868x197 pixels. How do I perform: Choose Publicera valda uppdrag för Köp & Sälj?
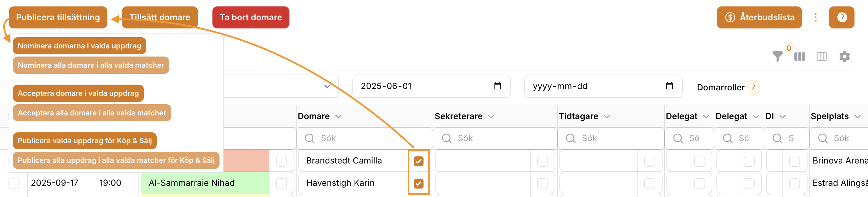pyautogui.click(x=85, y=140)
